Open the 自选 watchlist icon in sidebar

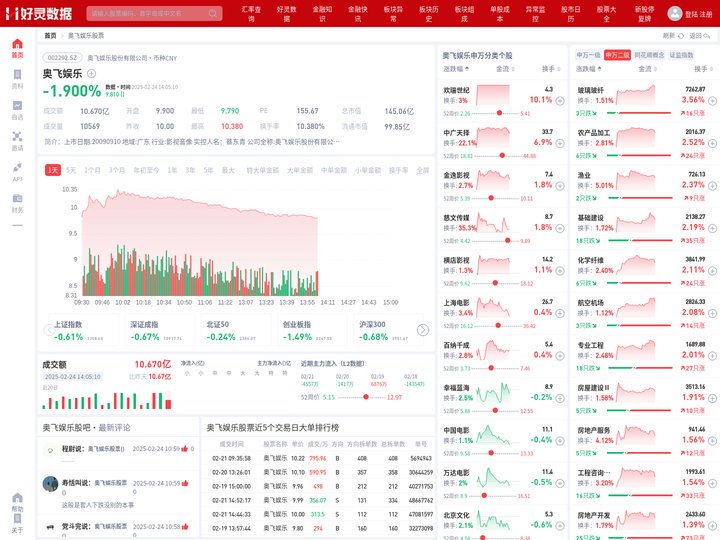tap(17, 106)
